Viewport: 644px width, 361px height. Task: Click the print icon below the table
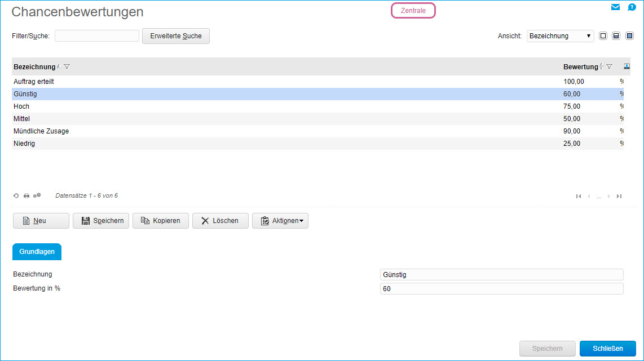[27, 196]
